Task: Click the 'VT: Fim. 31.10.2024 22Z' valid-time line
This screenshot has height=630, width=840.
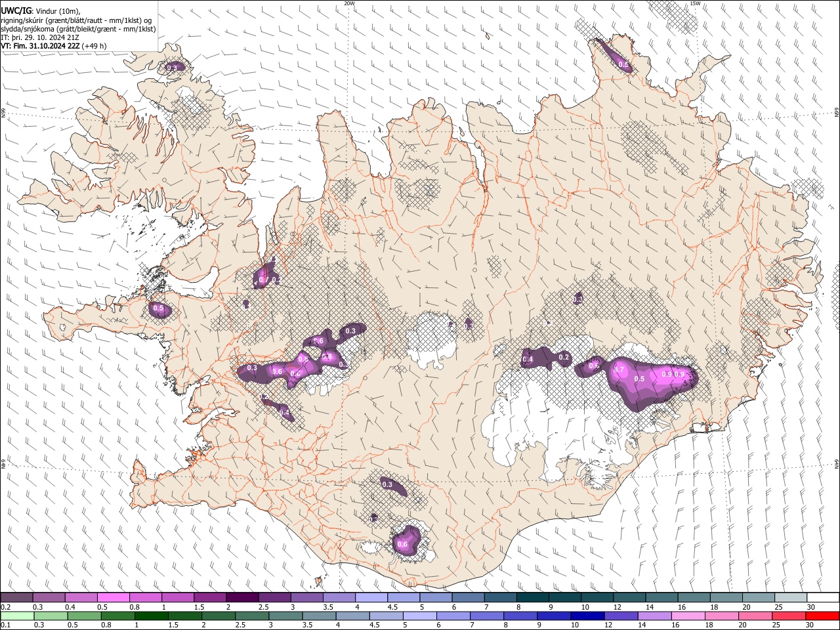Action: [41, 46]
